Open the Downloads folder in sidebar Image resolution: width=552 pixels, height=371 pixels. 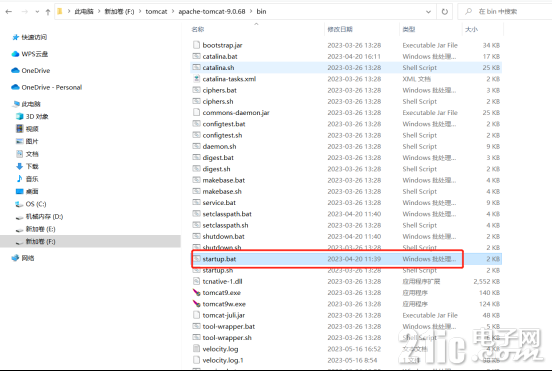(27, 166)
